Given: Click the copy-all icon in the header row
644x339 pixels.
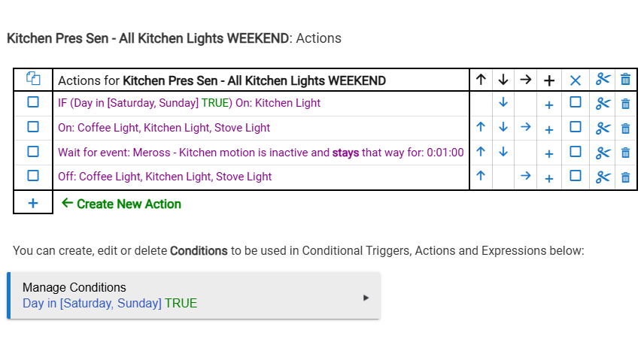Looking at the screenshot, I should (33, 79).
